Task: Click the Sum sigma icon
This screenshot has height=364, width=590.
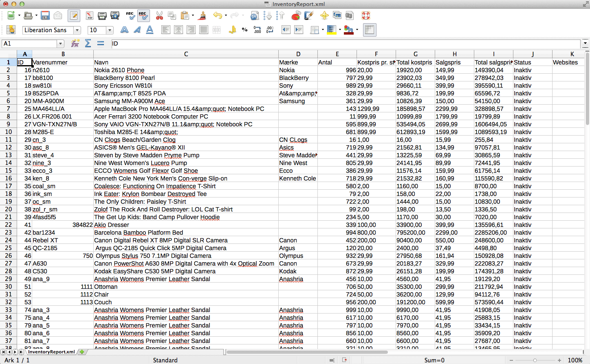Action: pyautogui.click(x=88, y=44)
